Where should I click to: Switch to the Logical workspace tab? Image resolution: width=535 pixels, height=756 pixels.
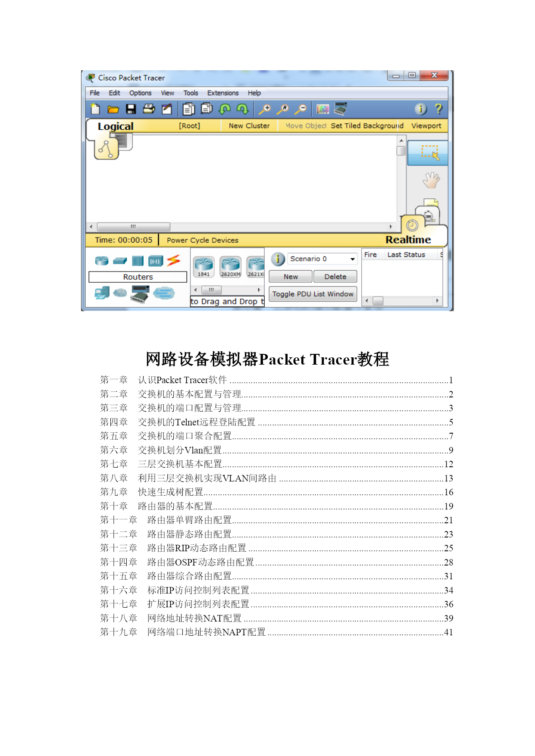(116, 126)
